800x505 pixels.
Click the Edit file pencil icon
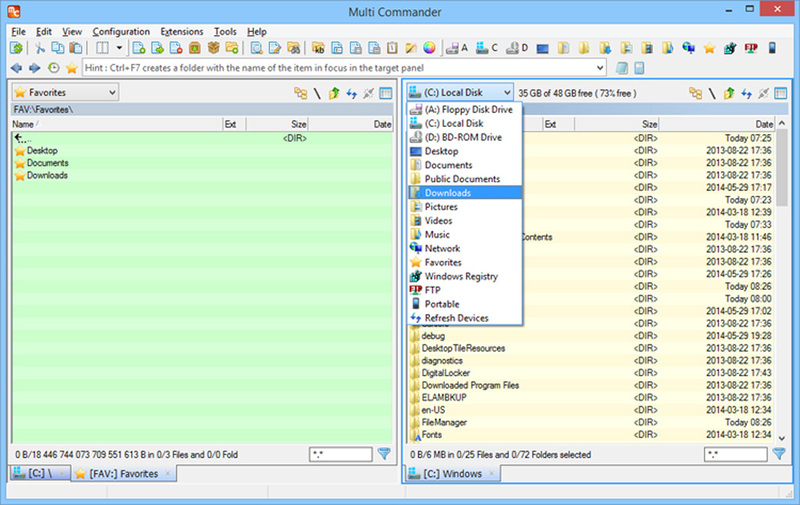[275, 48]
